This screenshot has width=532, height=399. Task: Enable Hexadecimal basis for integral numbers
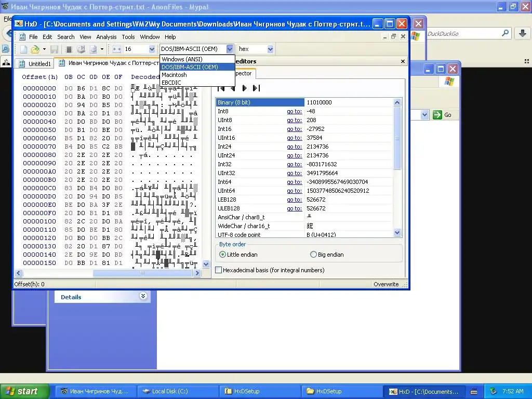270,270
